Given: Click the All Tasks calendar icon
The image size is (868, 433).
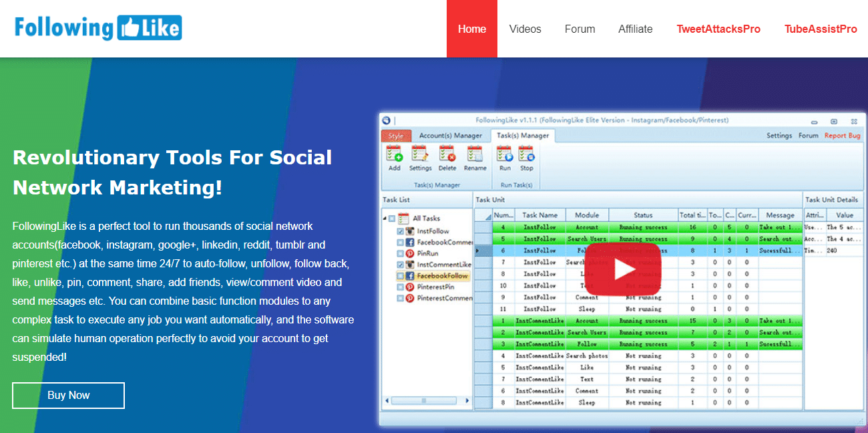Looking at the screenshot, I should tap(403, 219).
